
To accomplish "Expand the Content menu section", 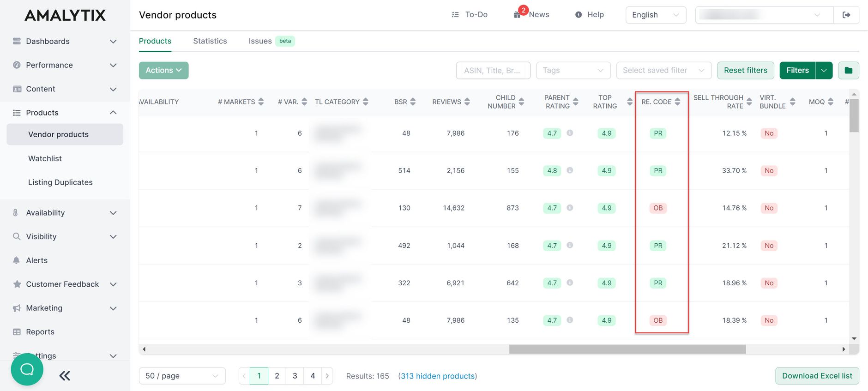I will (x=113, y=89).
